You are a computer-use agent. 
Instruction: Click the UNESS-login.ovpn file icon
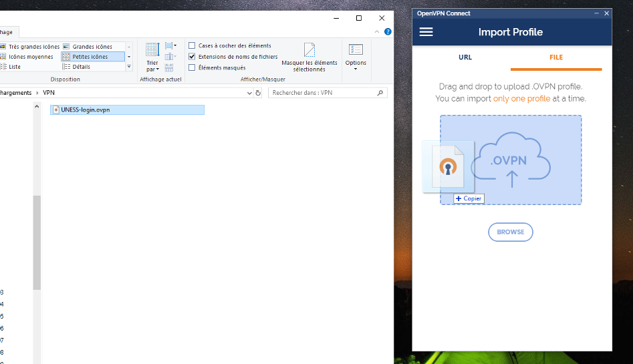coord(56,110)
